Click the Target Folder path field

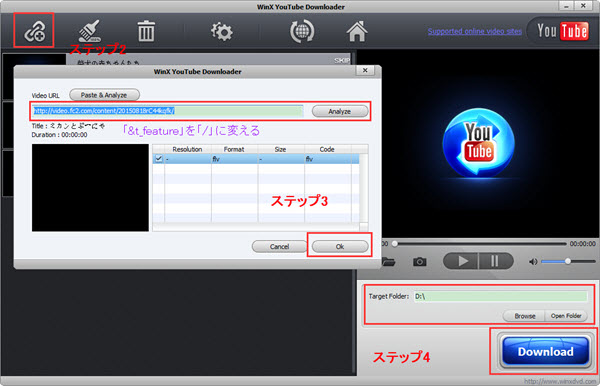(x=501, y=296)
